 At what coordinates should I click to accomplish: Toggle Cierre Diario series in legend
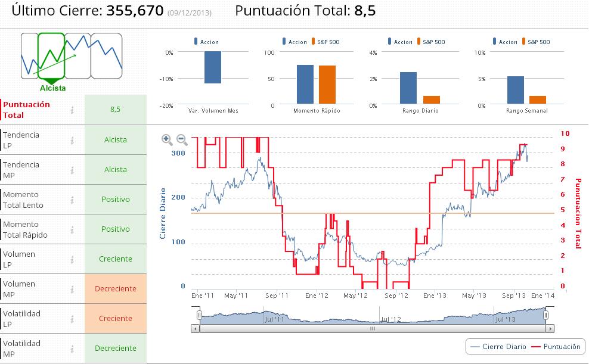click(x=498, y=347)
